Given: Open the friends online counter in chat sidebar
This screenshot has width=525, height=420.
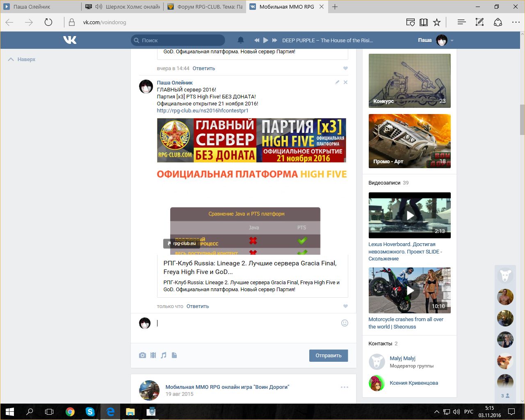Looking at the screenshot, I should [x=505, y=396].
